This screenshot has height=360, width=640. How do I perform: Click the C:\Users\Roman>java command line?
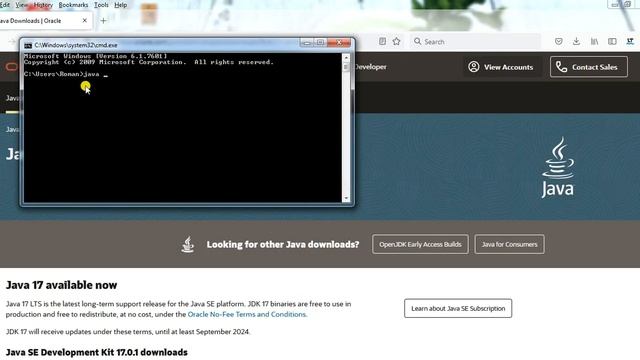coord(65,74)
